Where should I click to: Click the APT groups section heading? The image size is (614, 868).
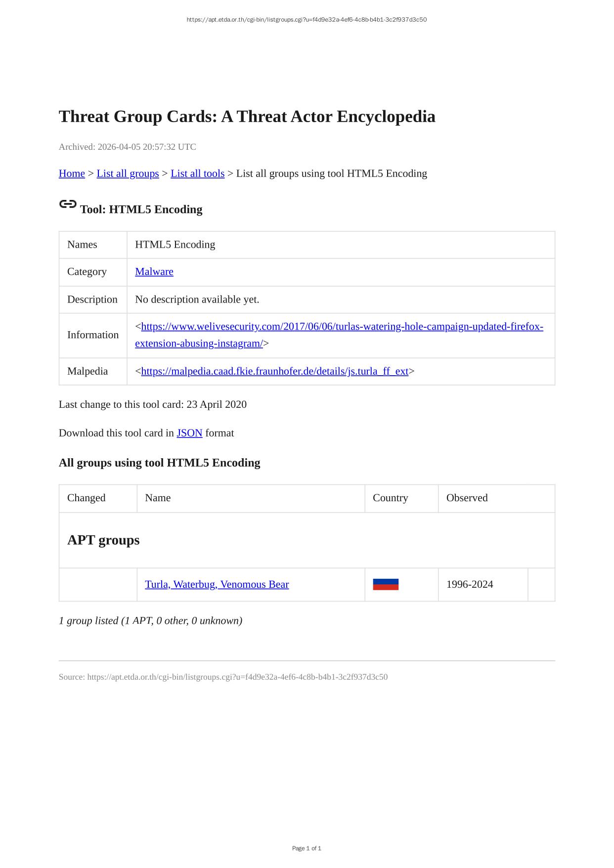tap(103, 540)
